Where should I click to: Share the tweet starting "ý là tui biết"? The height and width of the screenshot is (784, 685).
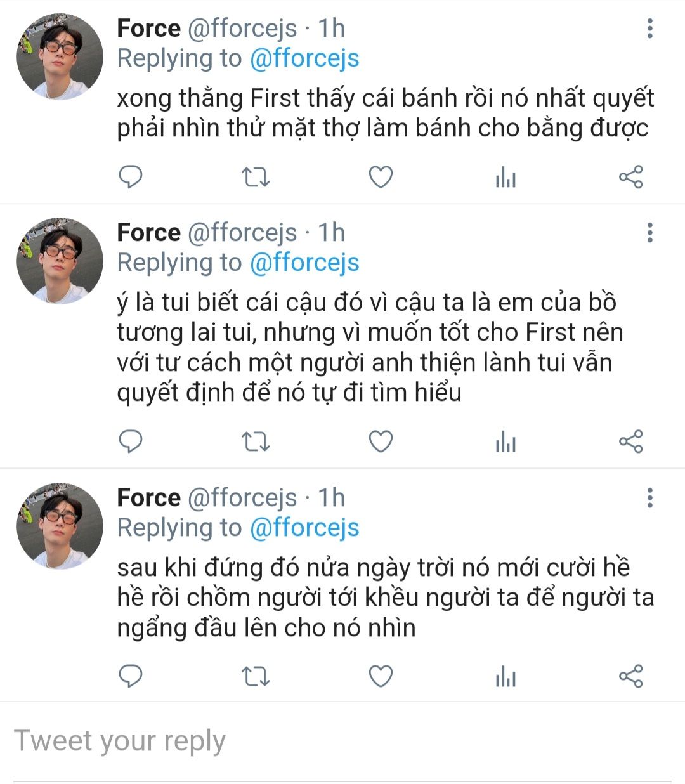tap(630, 441)
